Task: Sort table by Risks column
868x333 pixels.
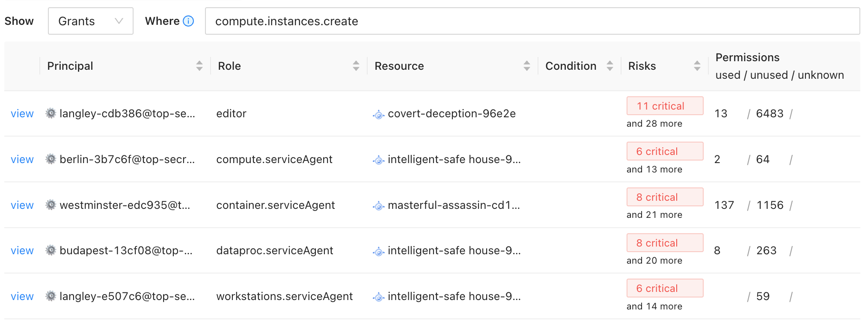Action: (697, 66)
